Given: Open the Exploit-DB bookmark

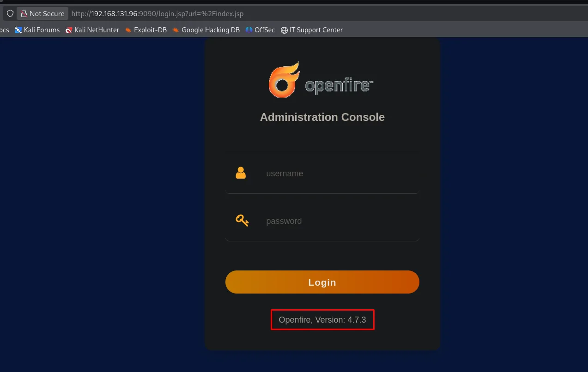Looking at the screenshot, I should (145, 30).
